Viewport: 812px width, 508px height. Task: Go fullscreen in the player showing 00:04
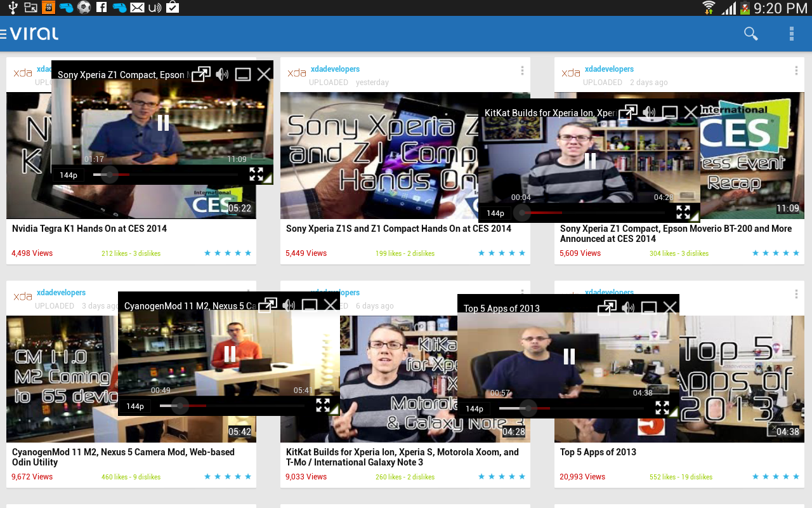tap(683, 212)
